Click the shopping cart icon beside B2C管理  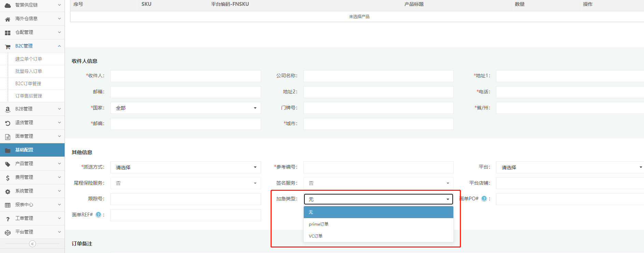click(x=8, y=46)
